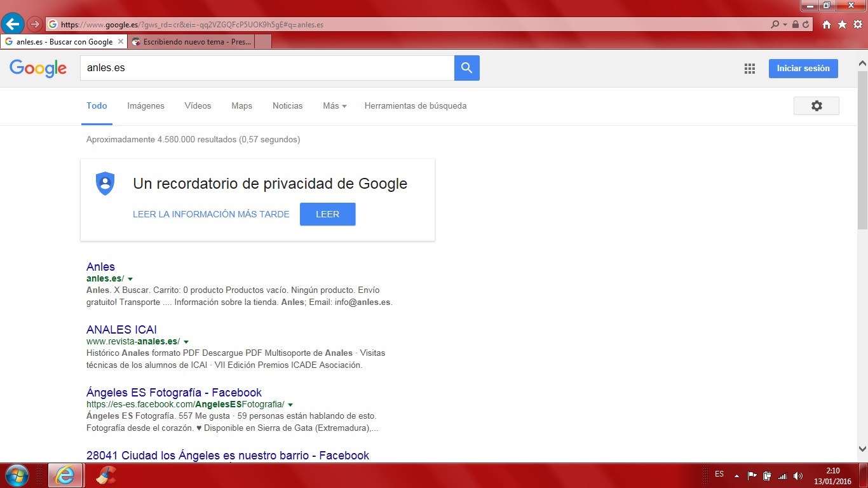Select the Todo search tab
This screenshot has height=488, width=868.
[97, 106]
